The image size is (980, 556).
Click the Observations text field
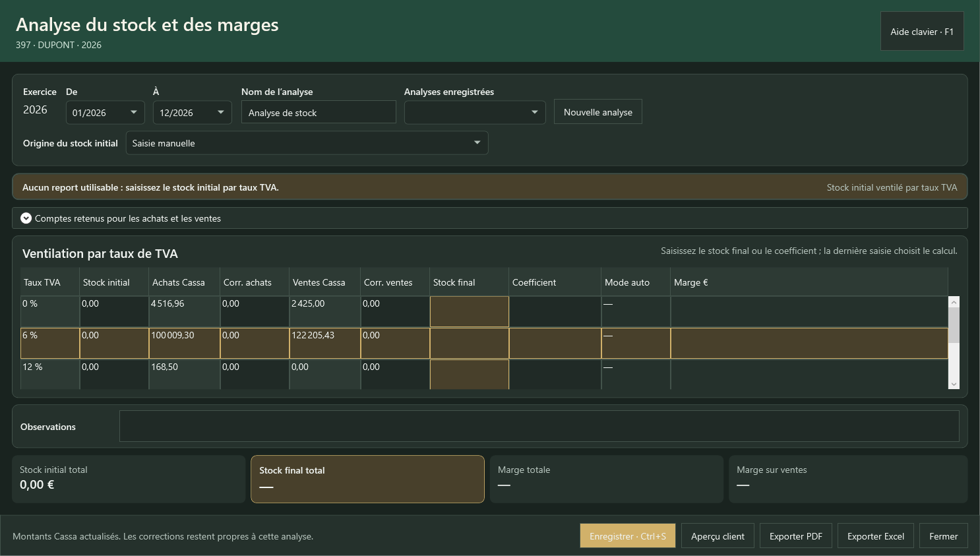pos(539,426)
